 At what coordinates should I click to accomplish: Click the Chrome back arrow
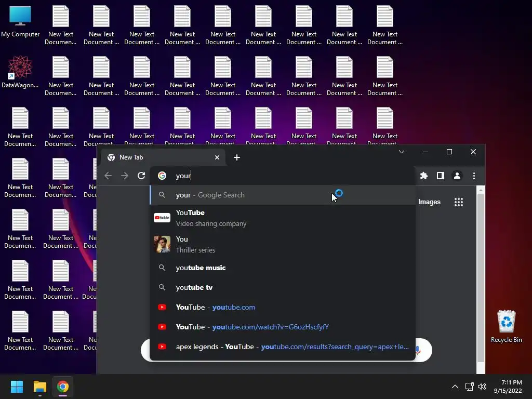click(108, 176)
